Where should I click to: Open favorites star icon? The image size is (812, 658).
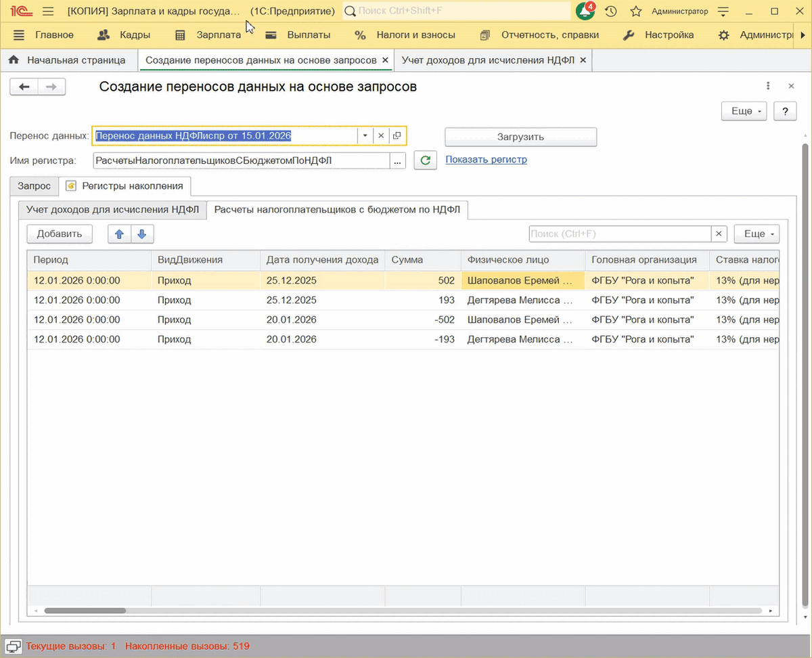[636, 12]
